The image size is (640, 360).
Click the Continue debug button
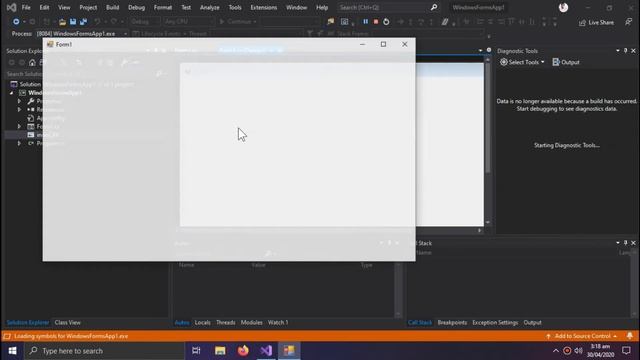coord(238,22)
